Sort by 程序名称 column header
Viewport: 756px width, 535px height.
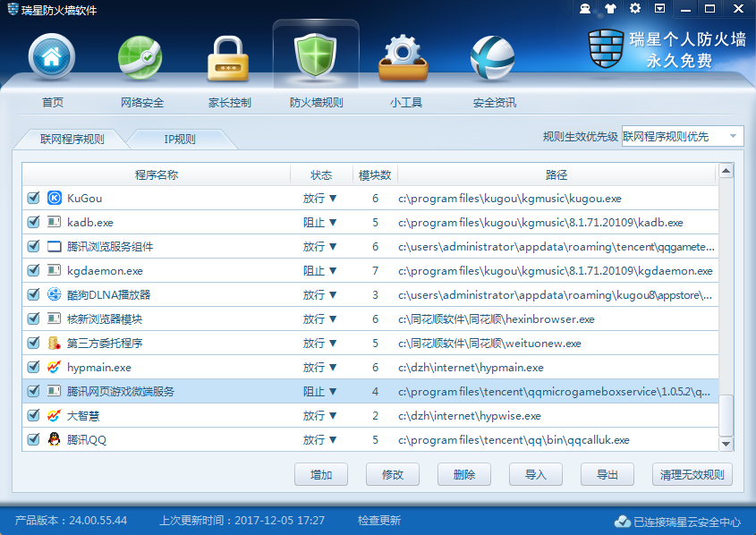pyautogui.click(x=157, y=174)
